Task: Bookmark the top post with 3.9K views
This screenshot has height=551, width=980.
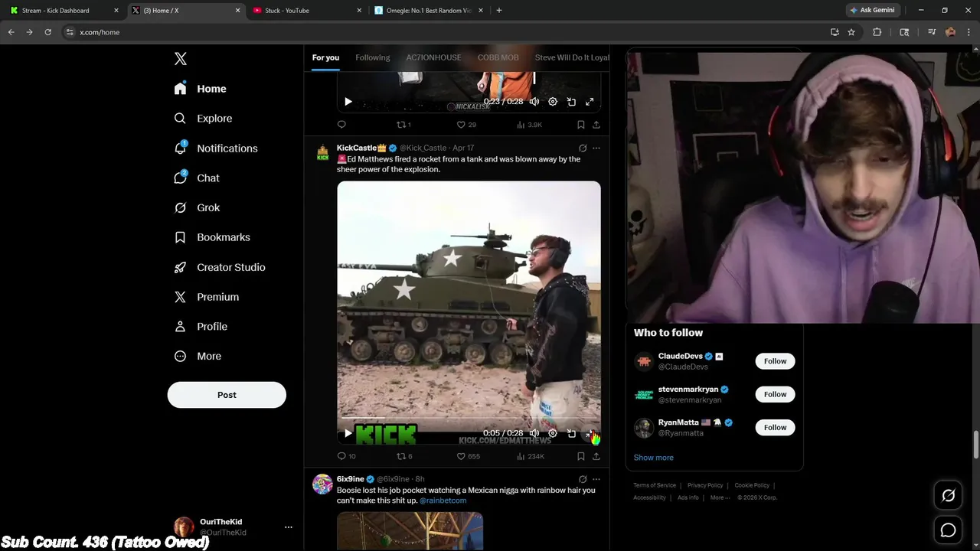Action: [x=581, y=125]
